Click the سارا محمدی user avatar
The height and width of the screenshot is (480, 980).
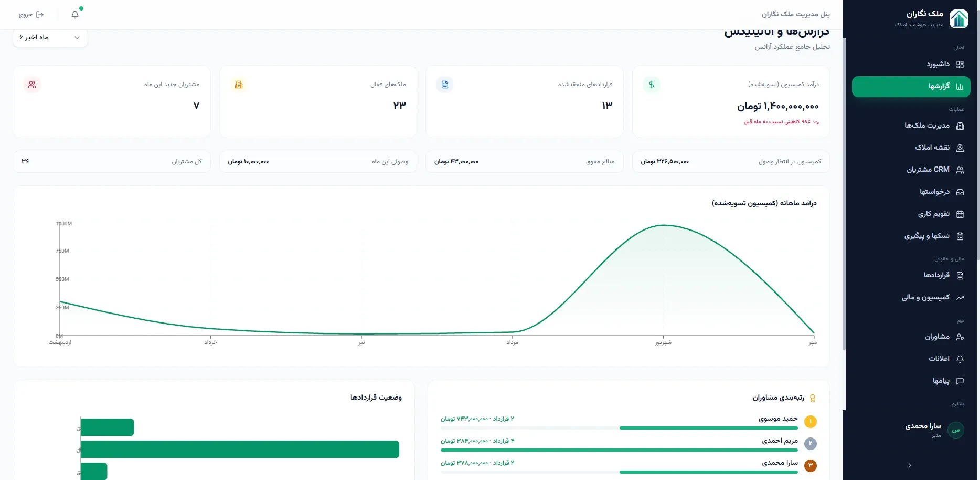(x=955, y=430)
